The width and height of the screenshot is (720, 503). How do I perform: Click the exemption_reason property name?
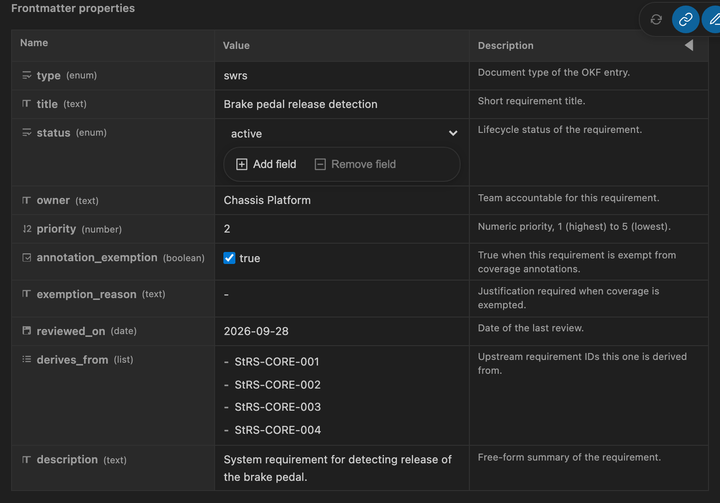86,294
